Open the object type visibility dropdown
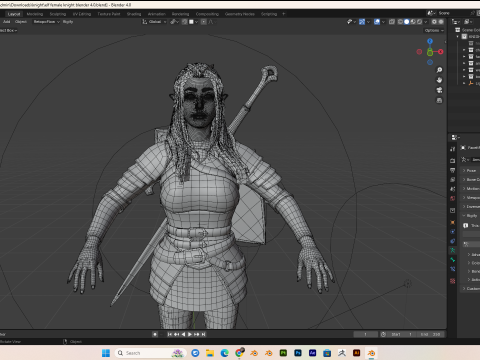The width and height of the screenshot is (480, 360). 351,22
